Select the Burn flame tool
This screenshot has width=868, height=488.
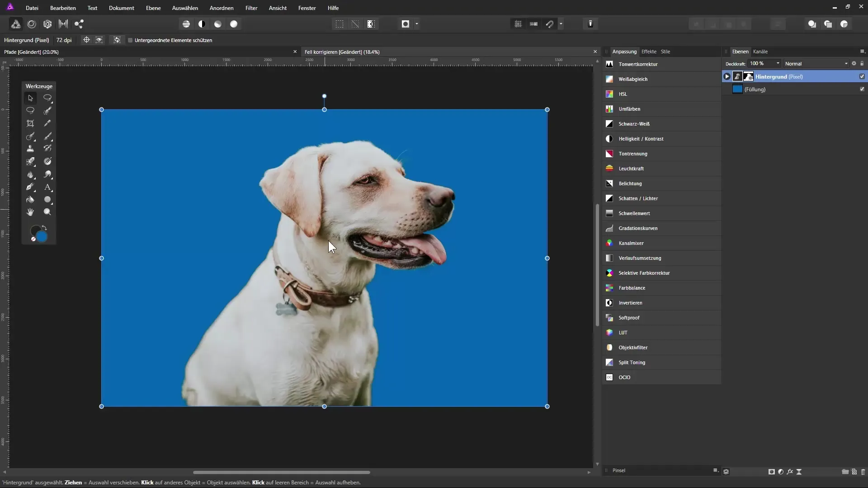[x=30, y=174]
